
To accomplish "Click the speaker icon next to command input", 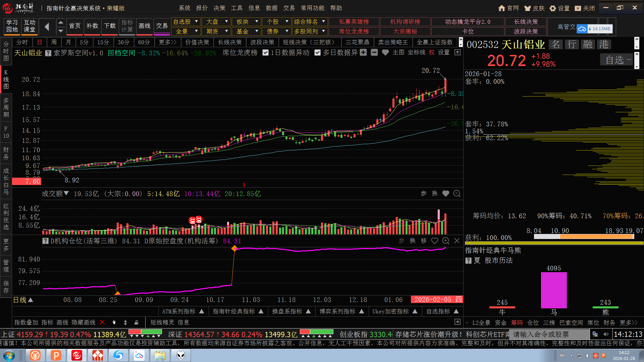I will (x=606, y=334).
